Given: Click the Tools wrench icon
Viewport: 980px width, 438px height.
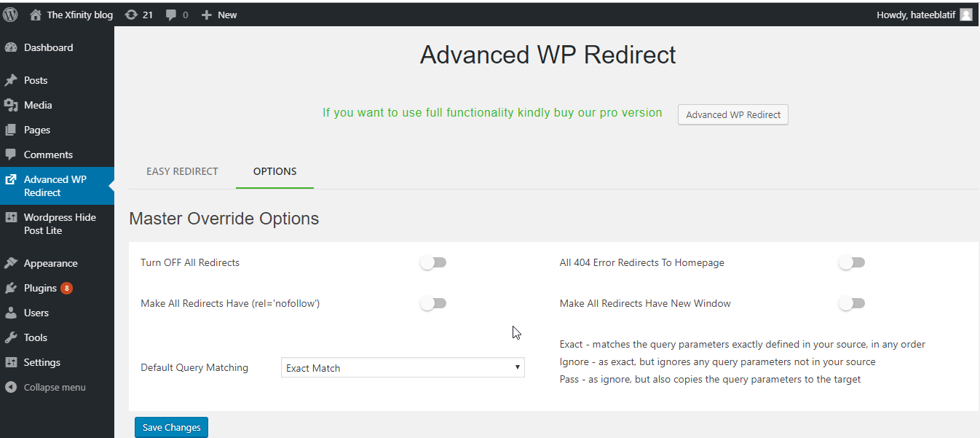Looking at the screenshot, I should [x=11, y=337].
